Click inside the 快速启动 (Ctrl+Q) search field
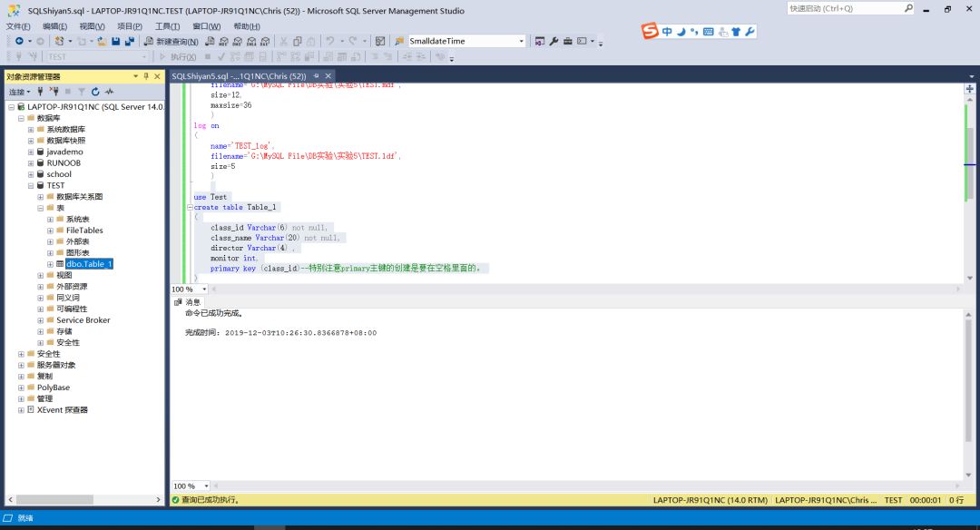This screenshot has height=530, width=980. [844, 8]
